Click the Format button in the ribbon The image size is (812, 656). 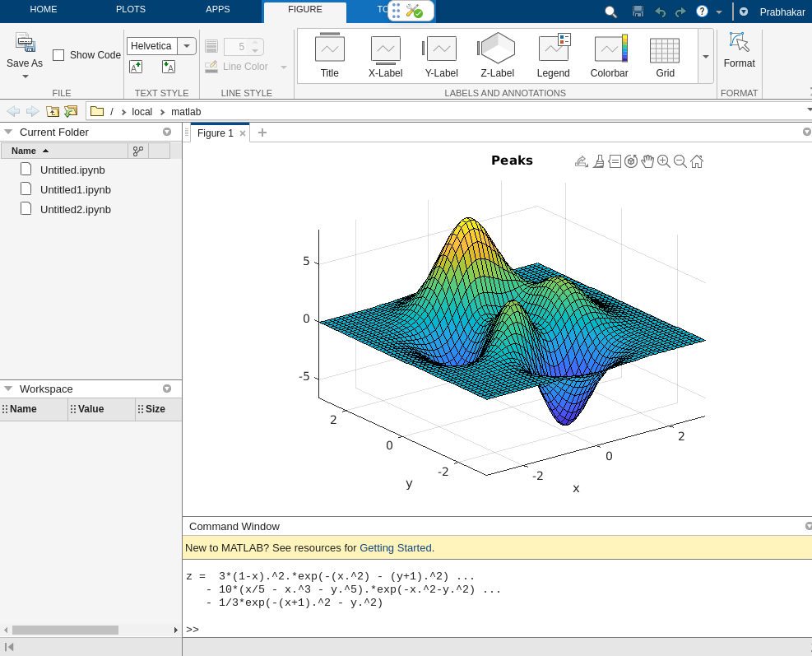tap(739, 51)
